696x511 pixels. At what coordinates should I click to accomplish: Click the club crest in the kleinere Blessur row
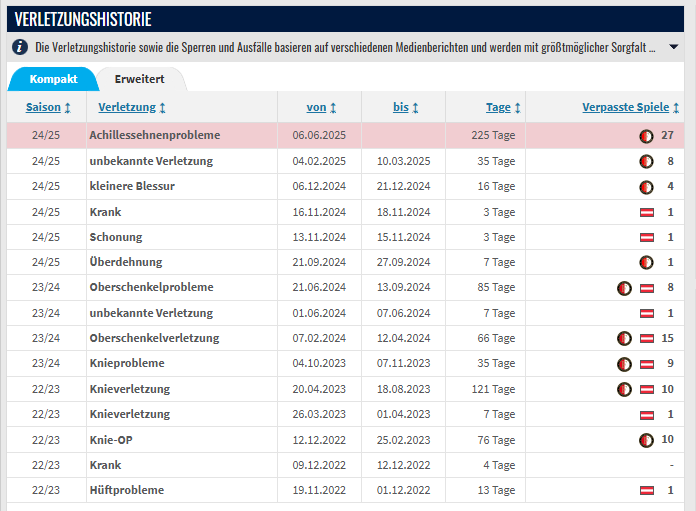646,186
